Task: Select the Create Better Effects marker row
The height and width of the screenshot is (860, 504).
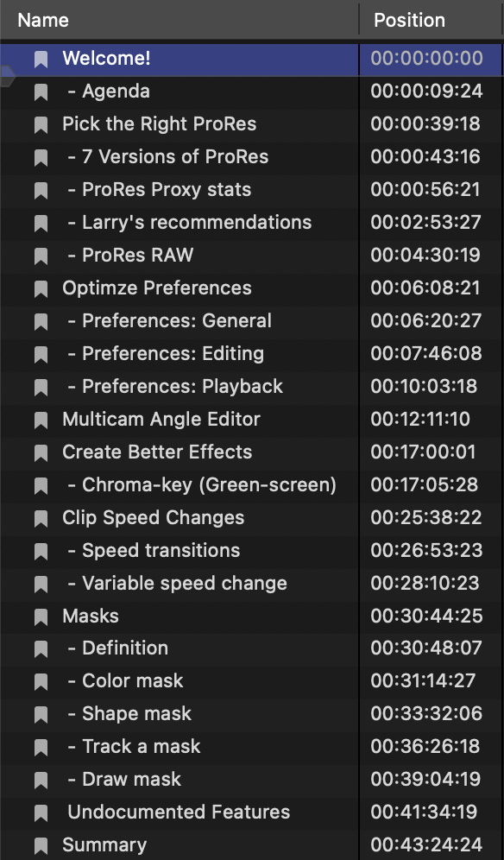Action: click(252, 452)
